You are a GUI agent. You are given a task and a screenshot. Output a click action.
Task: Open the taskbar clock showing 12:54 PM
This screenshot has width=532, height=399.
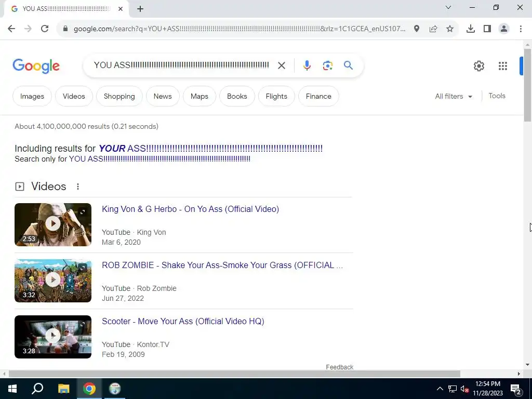pos(488,389)
